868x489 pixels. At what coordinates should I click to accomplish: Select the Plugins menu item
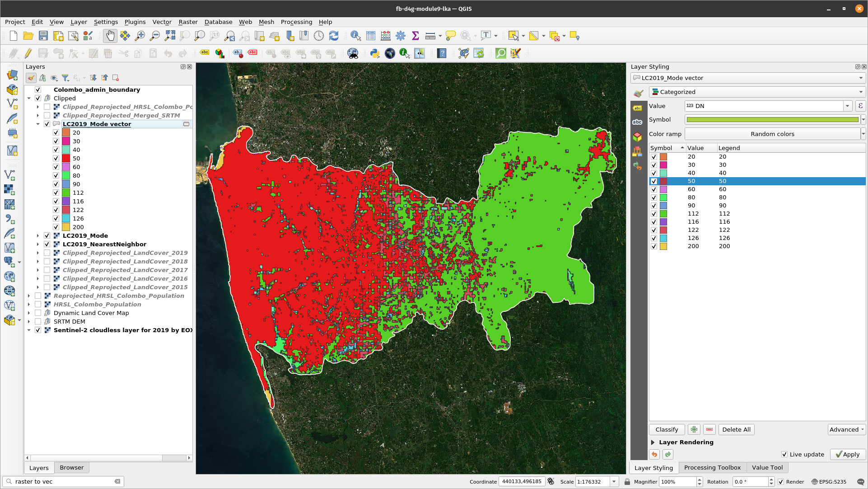click(134, 22)
